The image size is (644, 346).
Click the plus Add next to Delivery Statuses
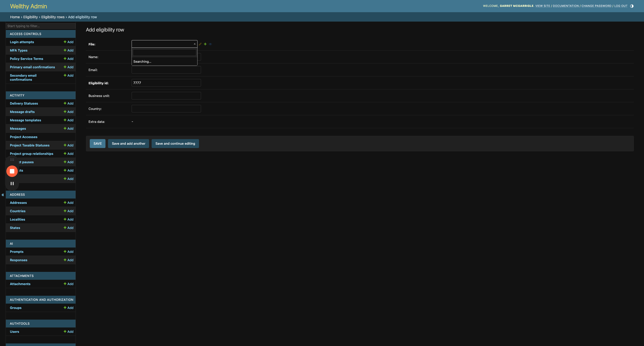click(x=68, y=104)
